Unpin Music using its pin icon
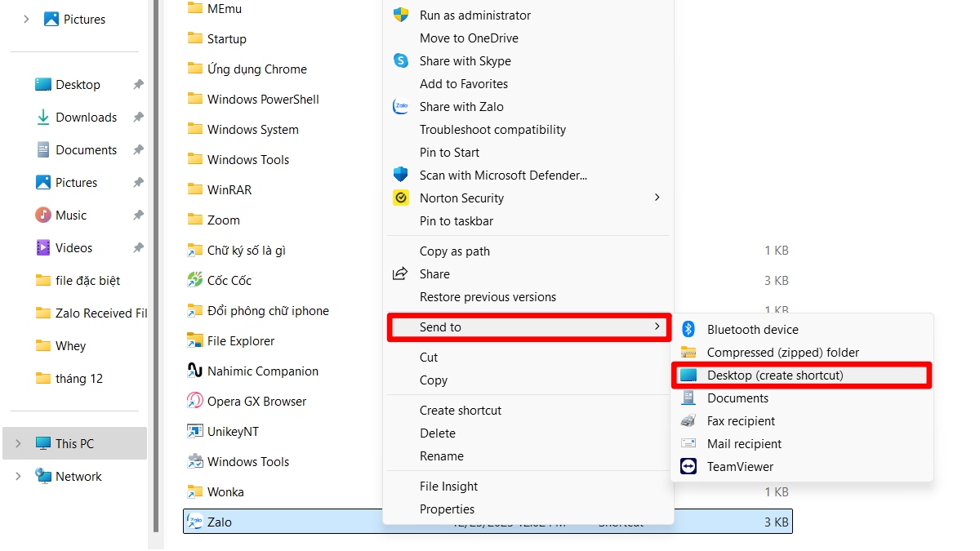The width and height of the screenshot is (980, 551). [x=138, y=215]
